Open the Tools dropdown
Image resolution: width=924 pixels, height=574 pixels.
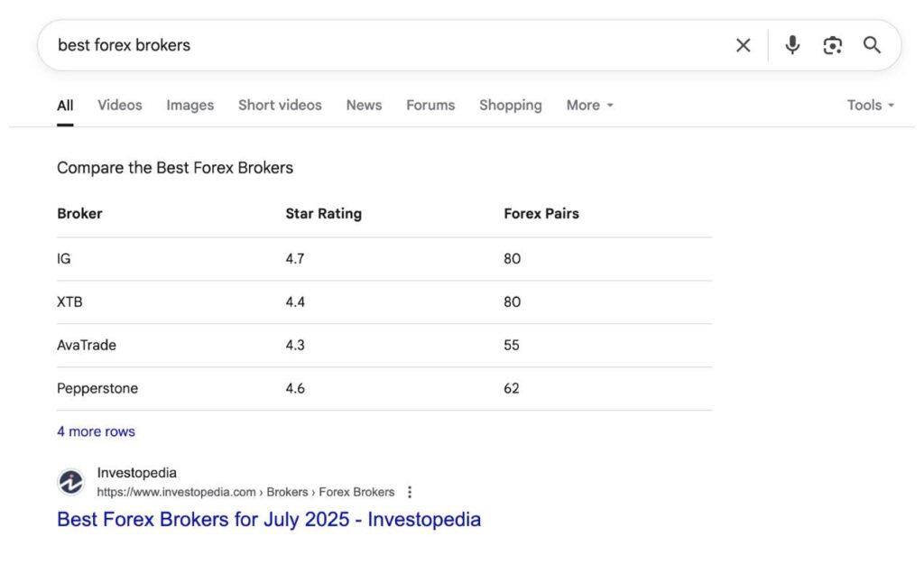pyautogui.click(x=870, y=106)
